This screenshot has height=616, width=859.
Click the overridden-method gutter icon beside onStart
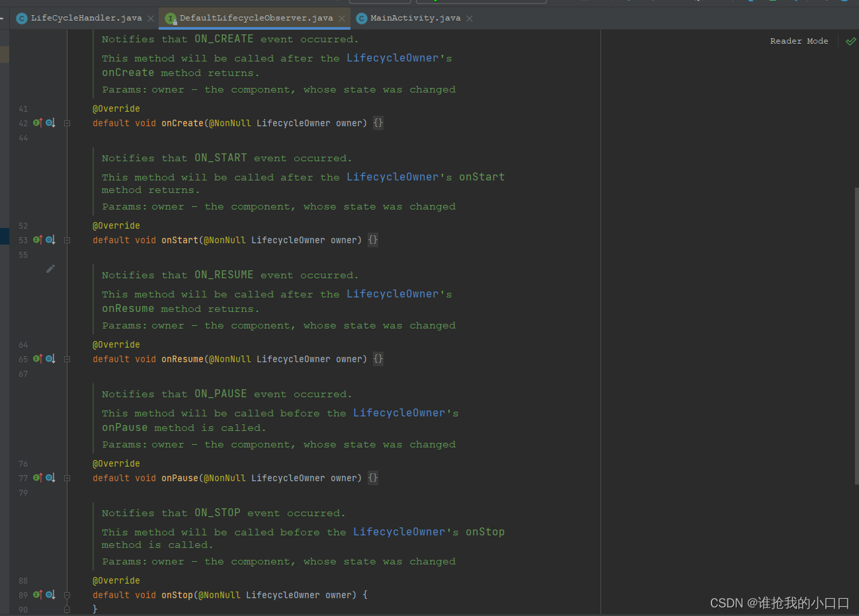50,240
